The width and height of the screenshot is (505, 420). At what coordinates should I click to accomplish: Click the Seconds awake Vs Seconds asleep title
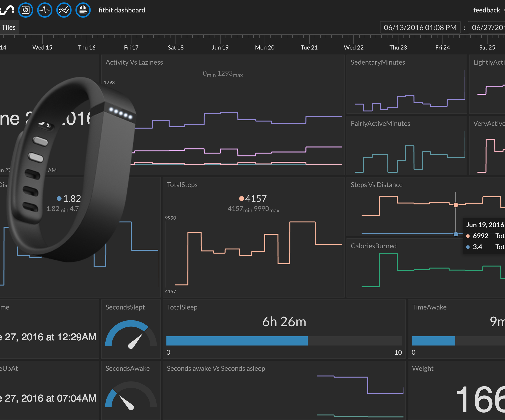(x=216, y=368)
